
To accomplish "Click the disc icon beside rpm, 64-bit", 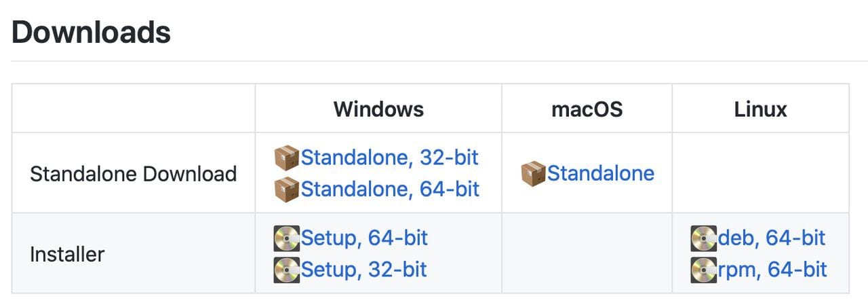I will [x=704, y=270].
